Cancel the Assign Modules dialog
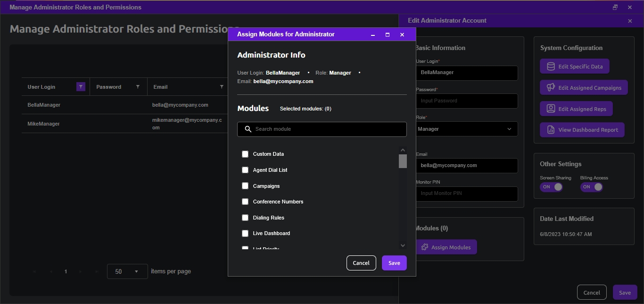This screenshot has width=644, height=304. tap(361, 263)
